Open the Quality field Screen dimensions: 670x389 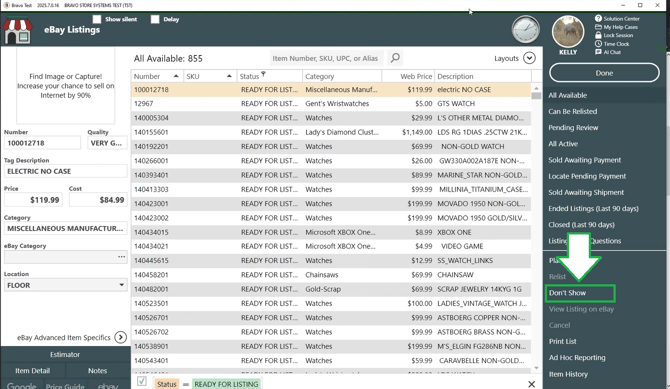106,143
